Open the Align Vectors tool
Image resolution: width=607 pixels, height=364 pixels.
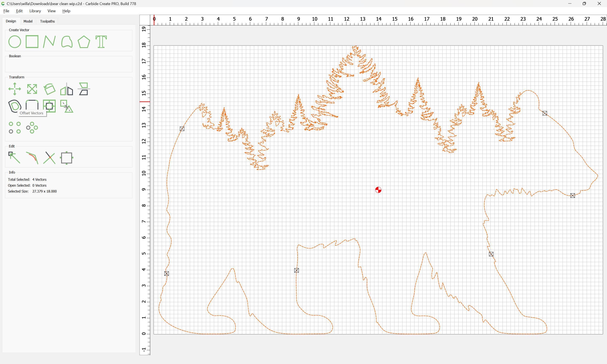(x=84, y=89)
